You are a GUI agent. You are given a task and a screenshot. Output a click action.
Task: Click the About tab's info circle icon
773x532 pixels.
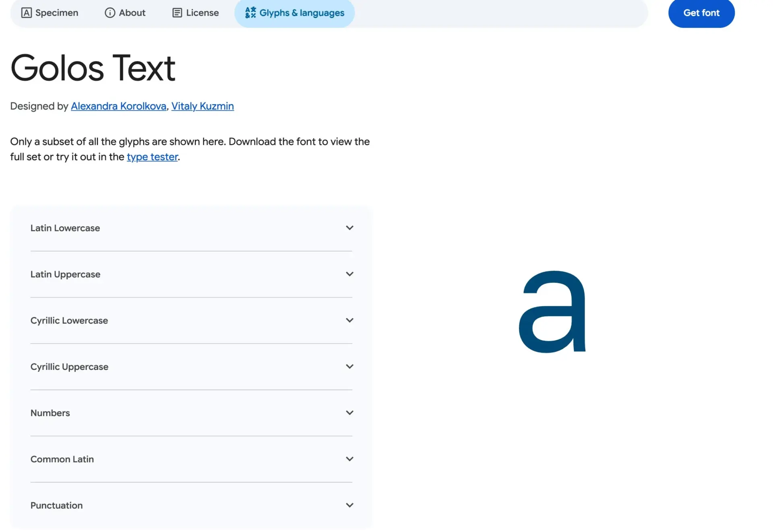[110, 13]
